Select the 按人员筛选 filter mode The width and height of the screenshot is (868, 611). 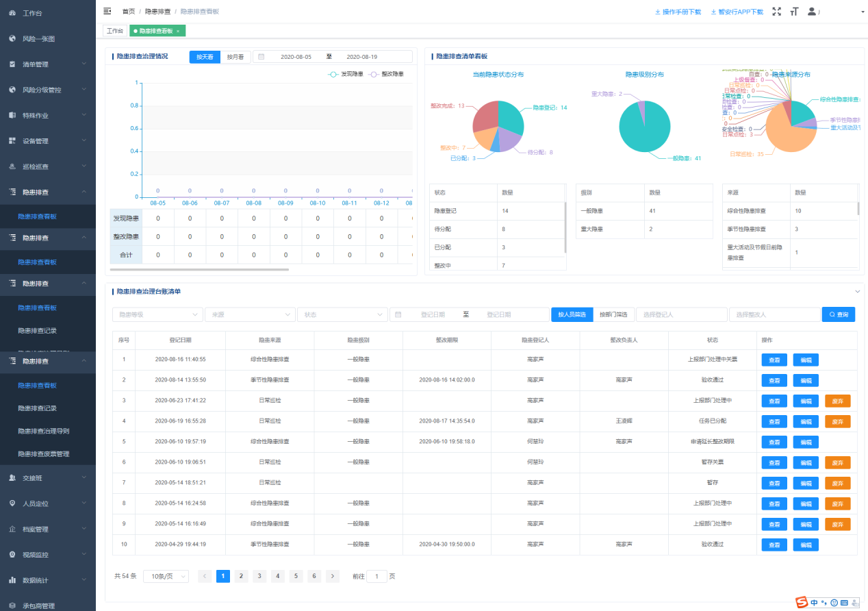(572, 314)
